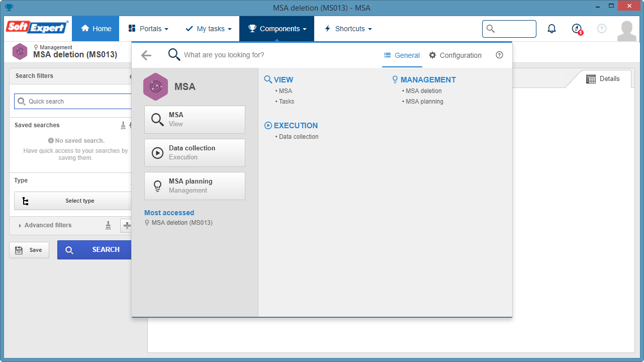Click the Data collection Execution card

[195, 153]
